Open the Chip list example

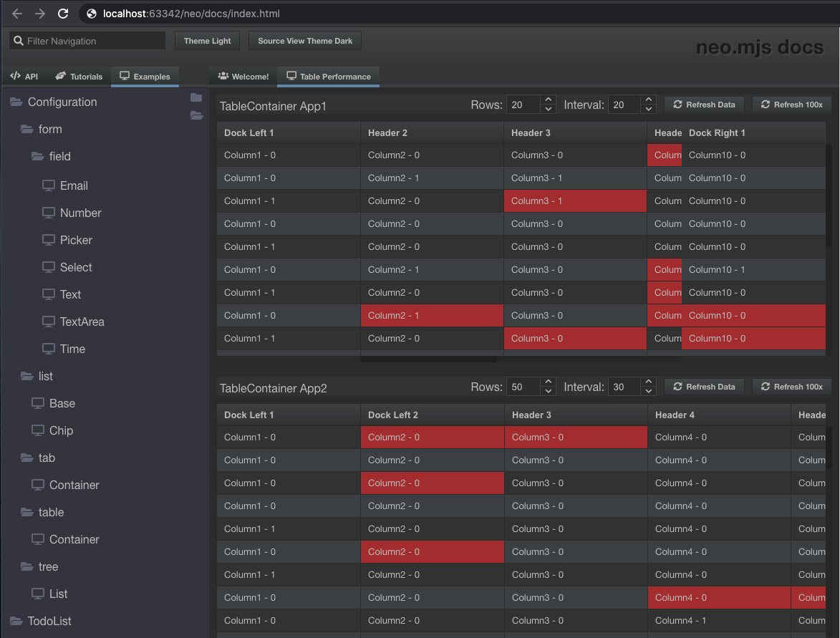[x=52, y=430]
